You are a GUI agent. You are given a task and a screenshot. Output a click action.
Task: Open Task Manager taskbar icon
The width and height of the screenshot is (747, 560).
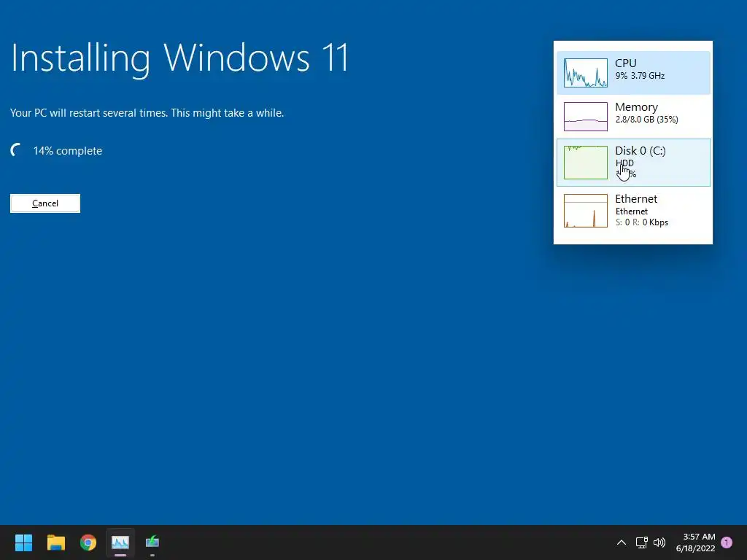pos(120,542)
